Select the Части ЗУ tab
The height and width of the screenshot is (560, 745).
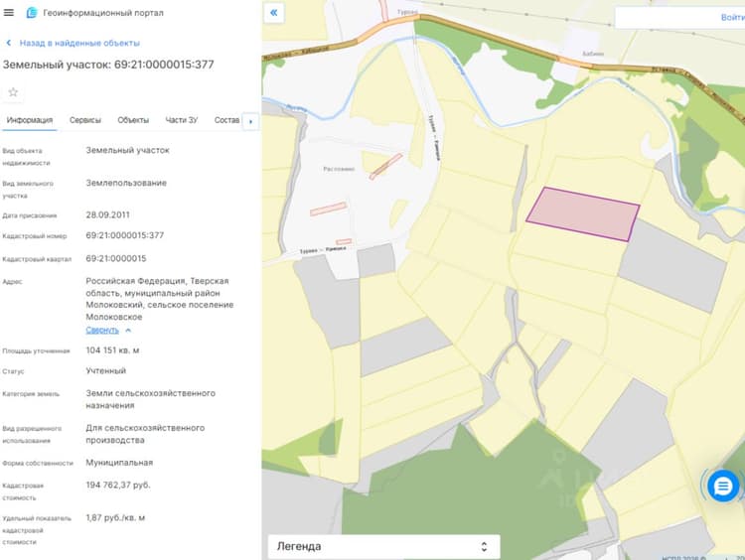coord(182,120)
